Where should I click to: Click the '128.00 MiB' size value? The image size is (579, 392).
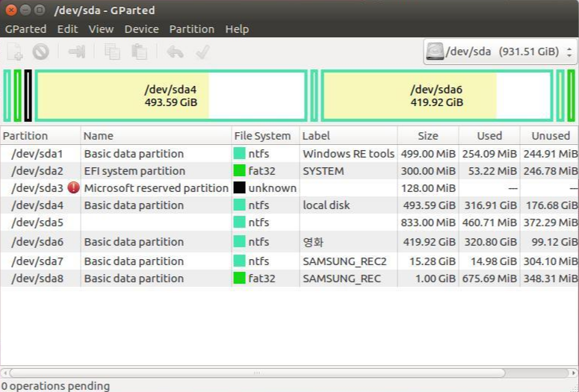pos(428,188)
